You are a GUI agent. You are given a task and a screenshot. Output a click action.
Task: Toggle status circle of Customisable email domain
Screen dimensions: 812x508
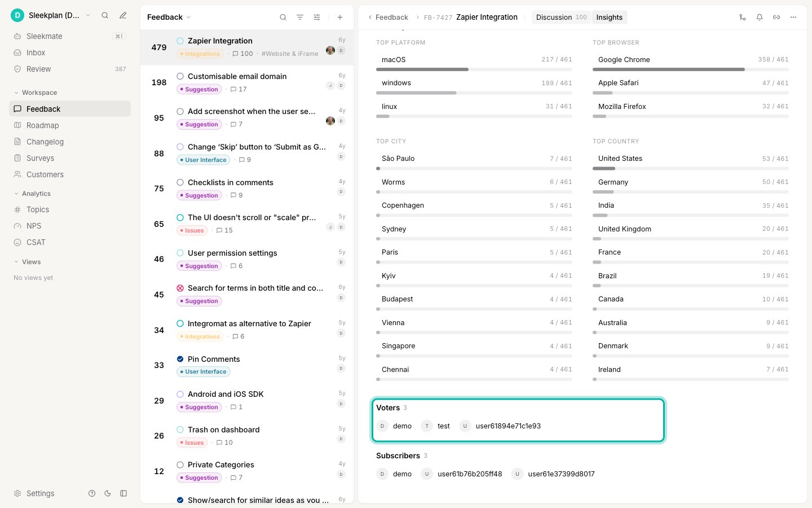[180, 76]
